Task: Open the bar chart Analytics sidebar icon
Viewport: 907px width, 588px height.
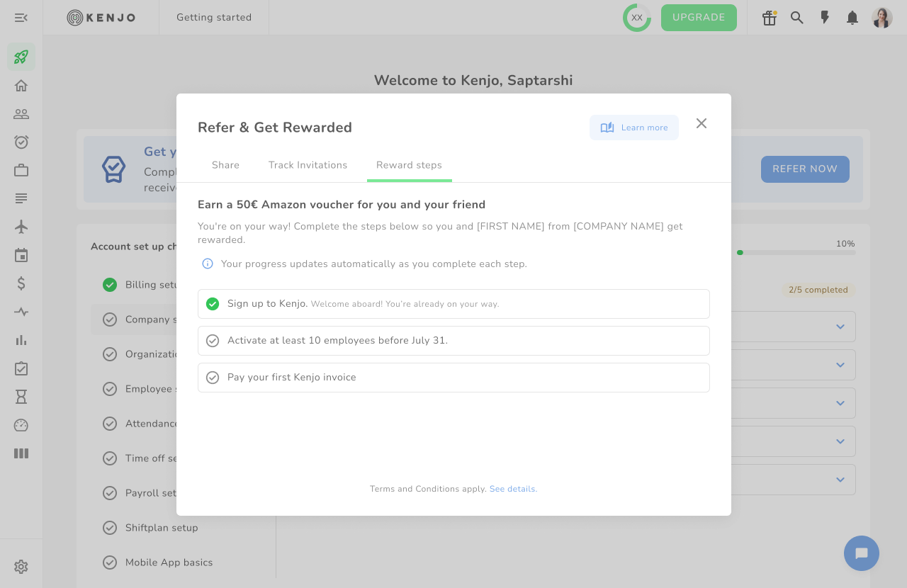Action: pyautogui.click(x=21, y=340)
